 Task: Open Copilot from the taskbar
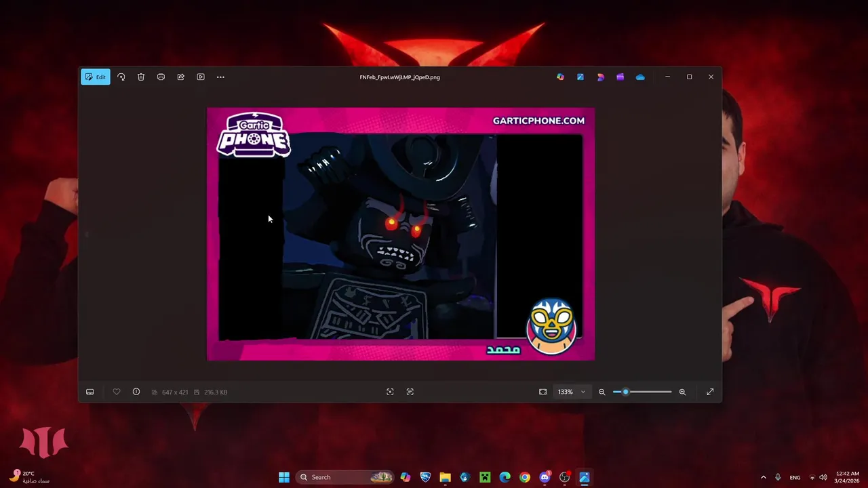[x=406, y=477]
